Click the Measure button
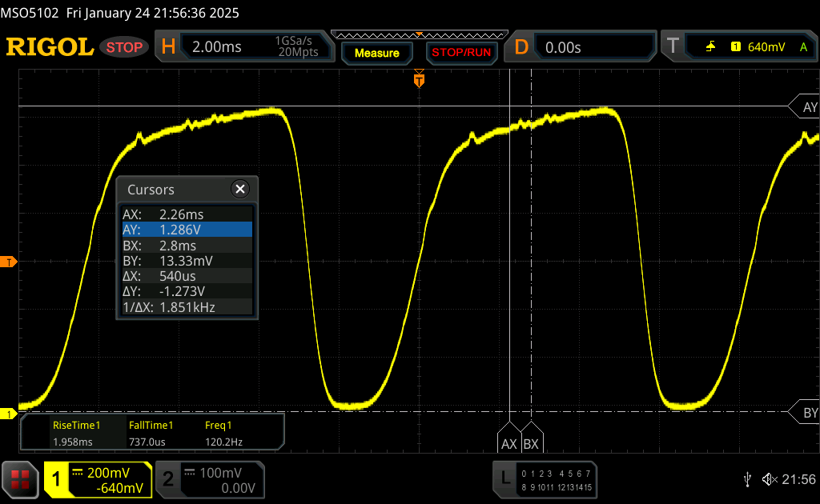Screen dimensions: 820x504 pos(376,53)
